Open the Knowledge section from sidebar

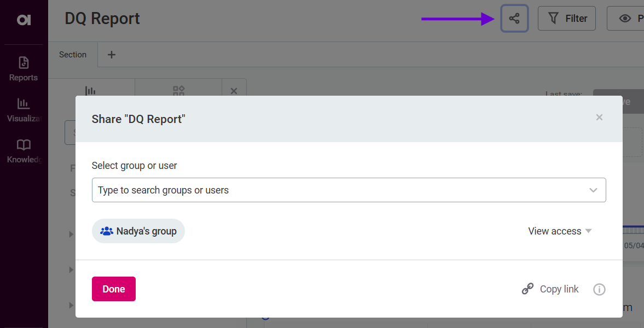[x=23, y=150]
